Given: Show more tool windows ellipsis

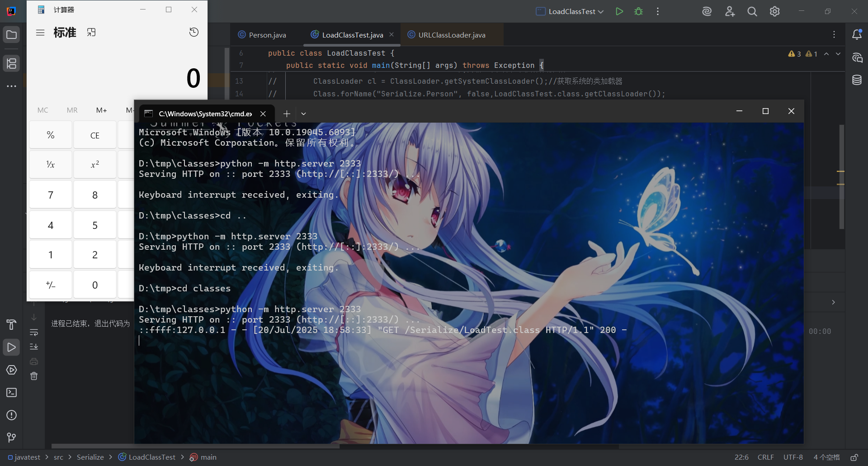Looking at the screenshot, I should point(11,86).
